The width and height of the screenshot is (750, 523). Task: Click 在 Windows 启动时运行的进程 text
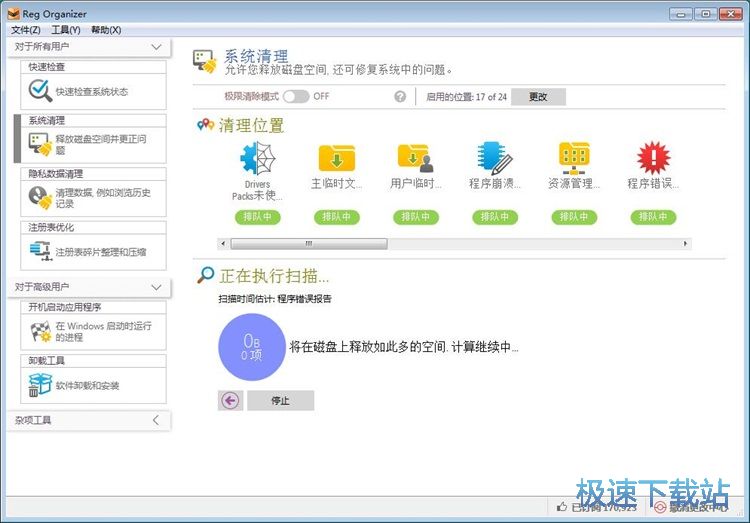click(x=103, y=331)
